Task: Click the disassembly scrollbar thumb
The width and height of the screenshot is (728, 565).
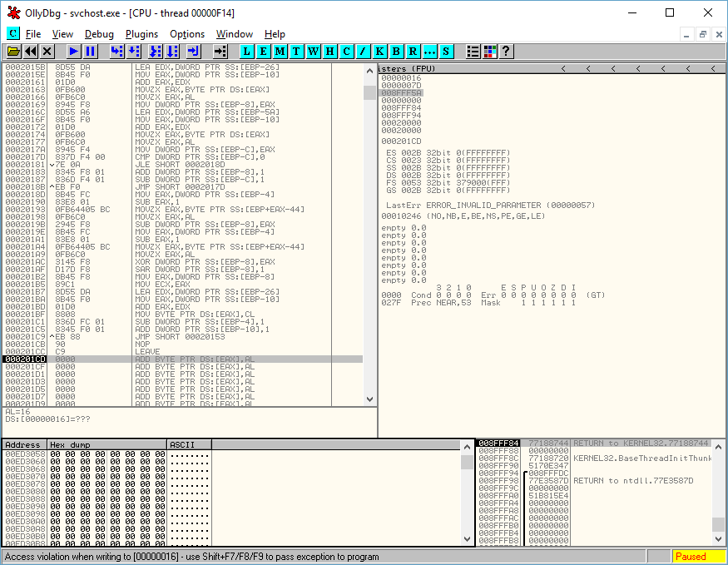Action: click(369, 92)
